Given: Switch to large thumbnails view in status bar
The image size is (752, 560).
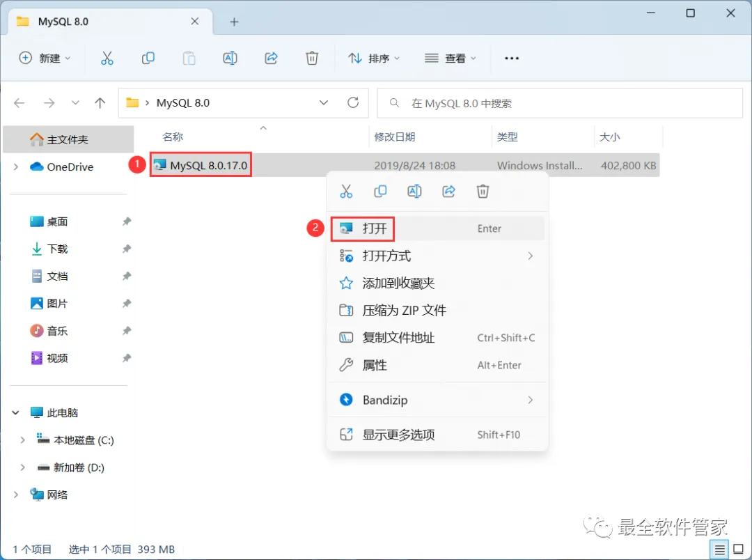Looking at the screenshot, I should pyautogui.click(x=739, y=550).
